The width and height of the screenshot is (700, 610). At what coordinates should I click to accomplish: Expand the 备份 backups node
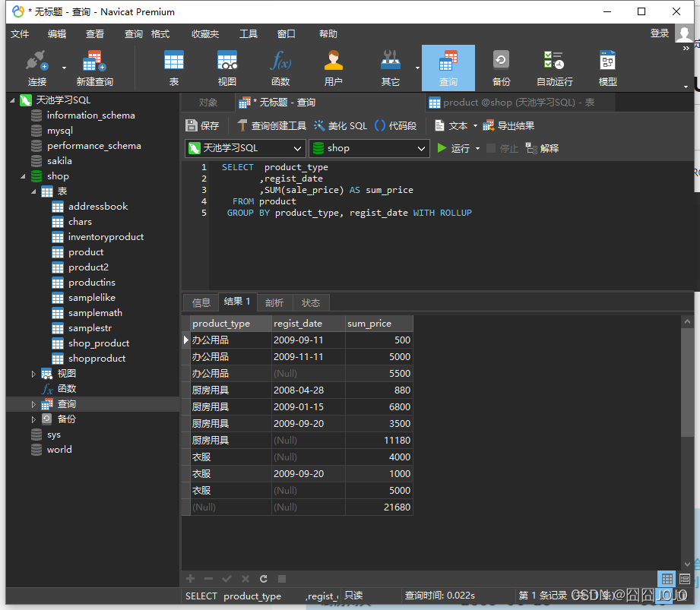click(x=33, y=419)
